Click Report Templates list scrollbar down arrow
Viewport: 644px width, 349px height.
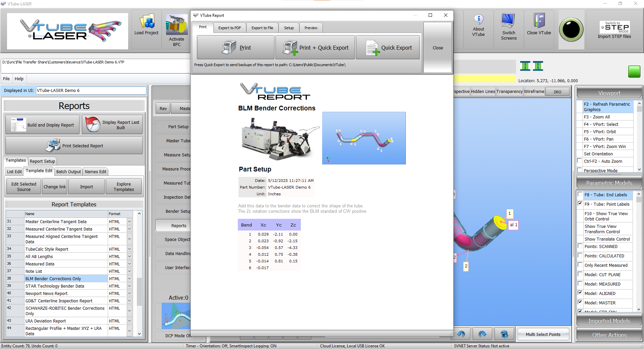tap(139, 334)
